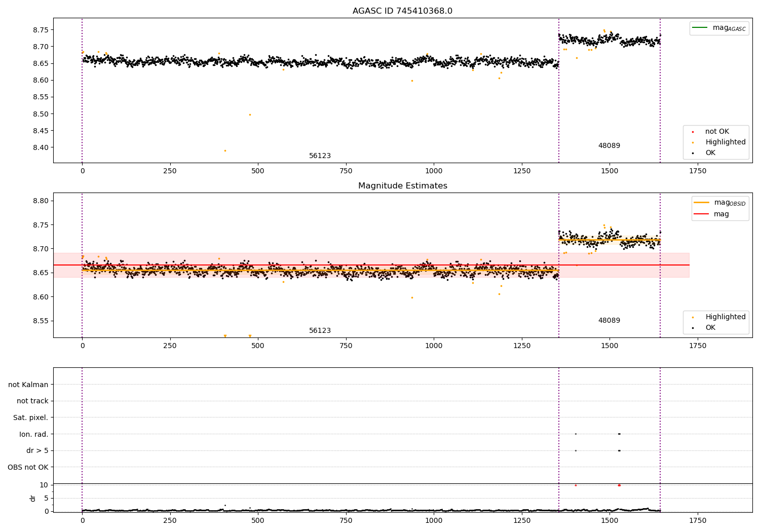Click the horizontal red mag line in the middle plot
Screen dimensions: 760x532
tap(371, 265)
